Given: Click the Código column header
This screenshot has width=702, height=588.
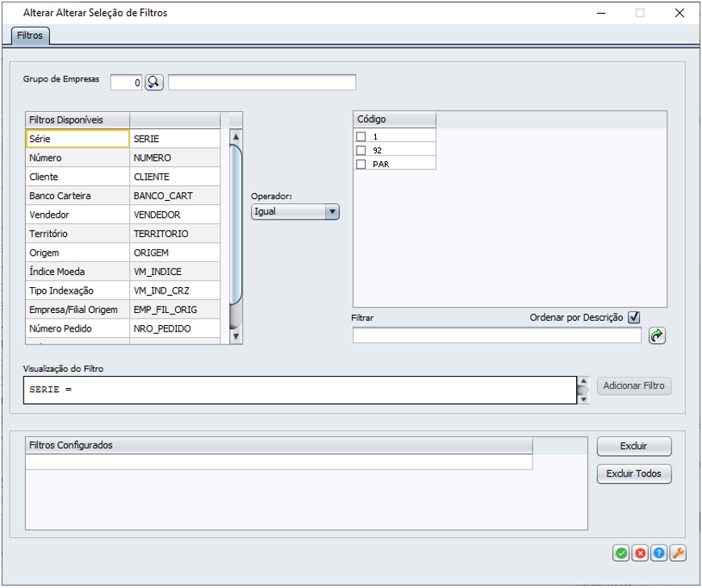Looking at the screenshot, I should point(395,119).
